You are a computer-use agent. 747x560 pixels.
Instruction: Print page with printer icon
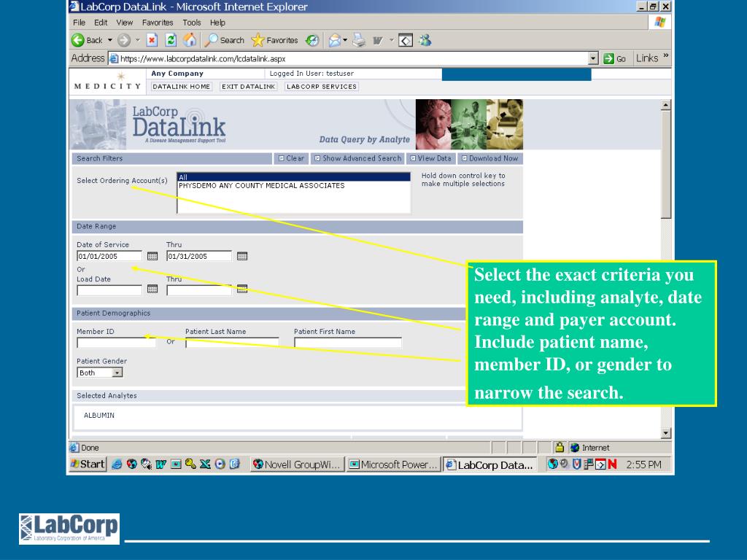tap(359, 41)
